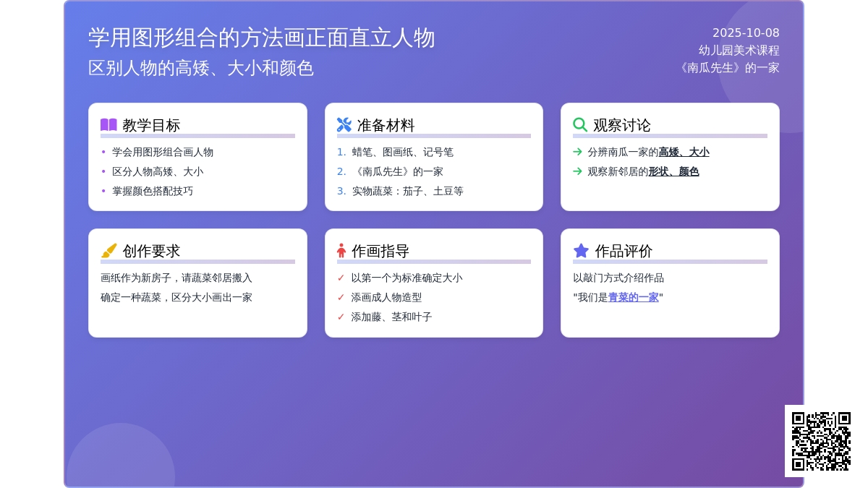
Task: Click the underlined 高矮、大小 text
Action: [x=684, y=152]
